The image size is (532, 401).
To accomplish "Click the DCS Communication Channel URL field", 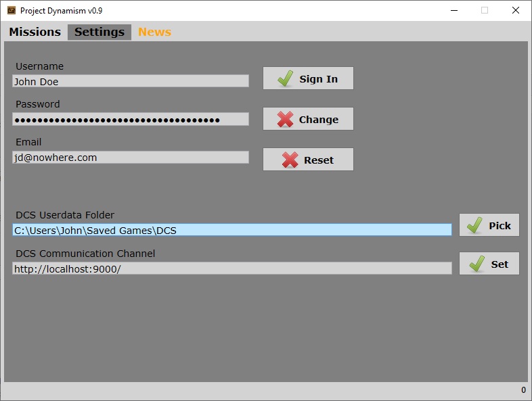I will (232, 268).
